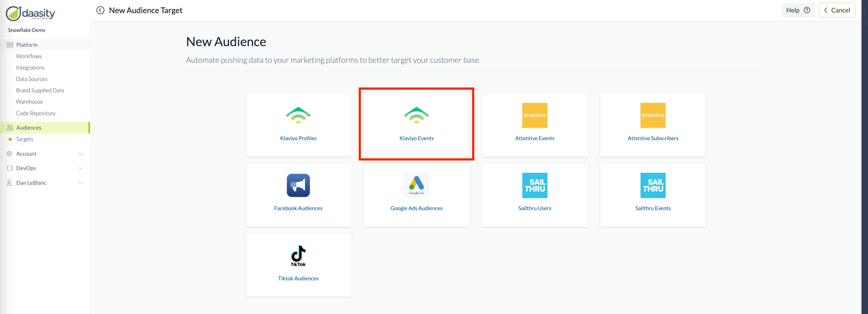Open Workflows in the sidebar
The width and height of the screenshot is (868, 314).
pyautogui.click(x=29, y=56)
